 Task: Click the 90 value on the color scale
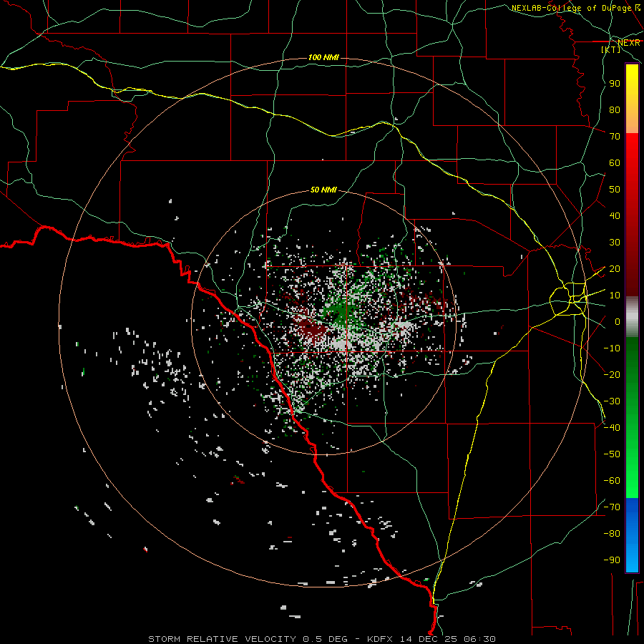pos(615,84)
